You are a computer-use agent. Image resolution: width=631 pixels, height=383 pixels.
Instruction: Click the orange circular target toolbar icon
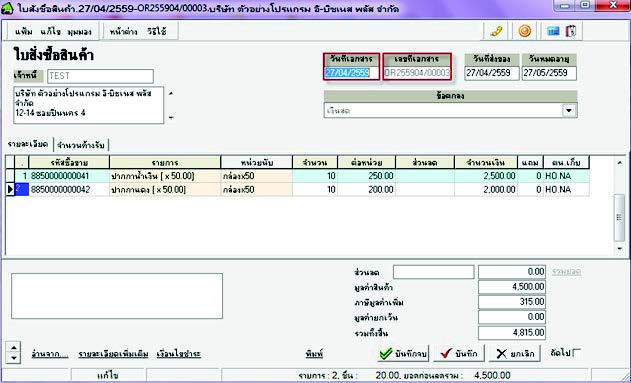[524, 31]
